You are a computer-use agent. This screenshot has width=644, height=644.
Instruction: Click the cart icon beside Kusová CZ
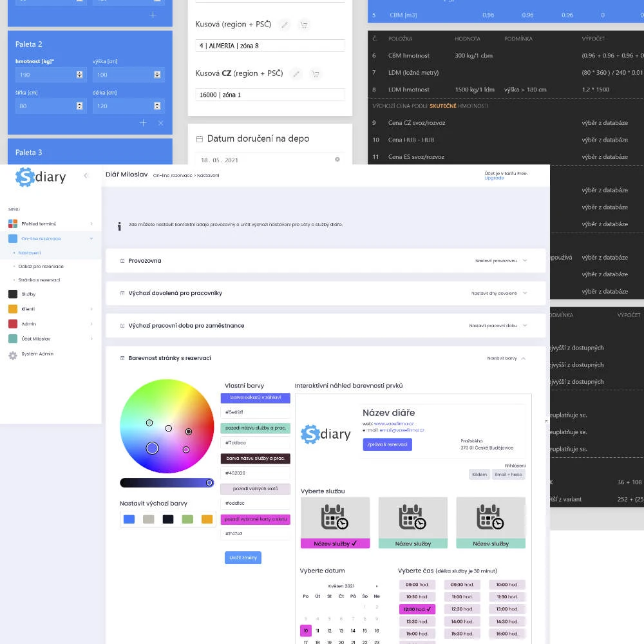click(x=315, y=74)
